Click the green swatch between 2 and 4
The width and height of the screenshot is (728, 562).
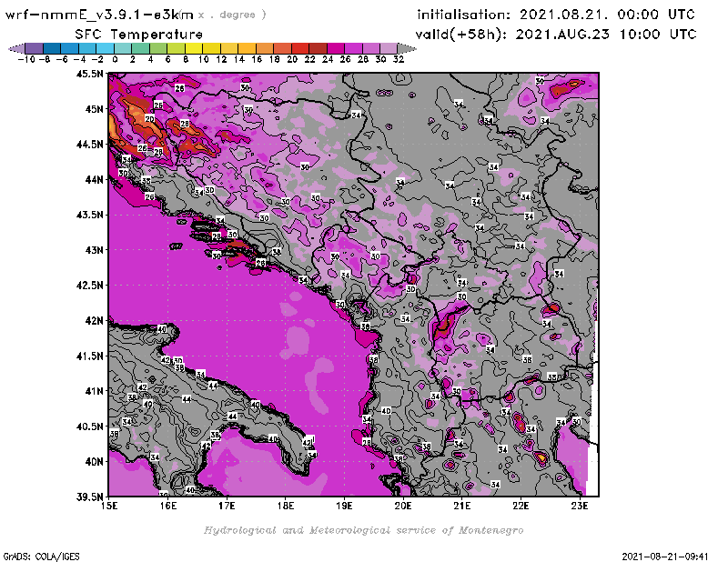coord(140,47)
